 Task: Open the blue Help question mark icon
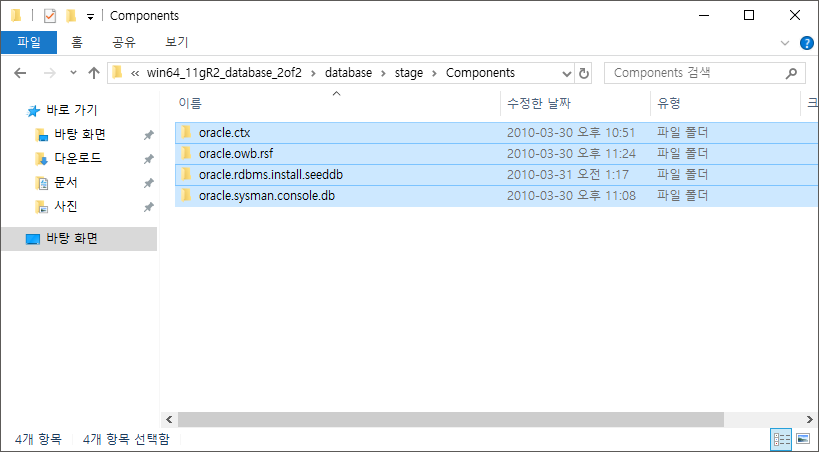click(807, 43)
